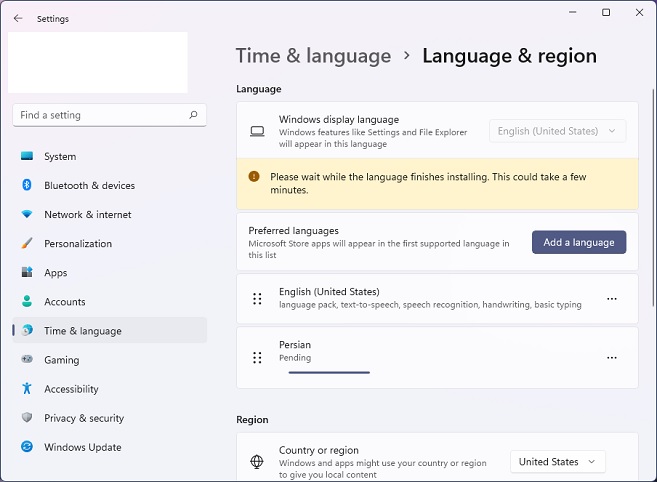Open Network & internet settings
Image resolution: width=657 pixels, height=482 pixels.
point(109,214)
